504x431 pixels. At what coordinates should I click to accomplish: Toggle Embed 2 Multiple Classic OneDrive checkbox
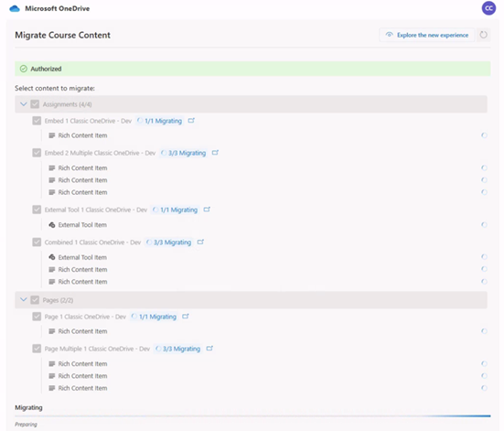tap(37, 153)
